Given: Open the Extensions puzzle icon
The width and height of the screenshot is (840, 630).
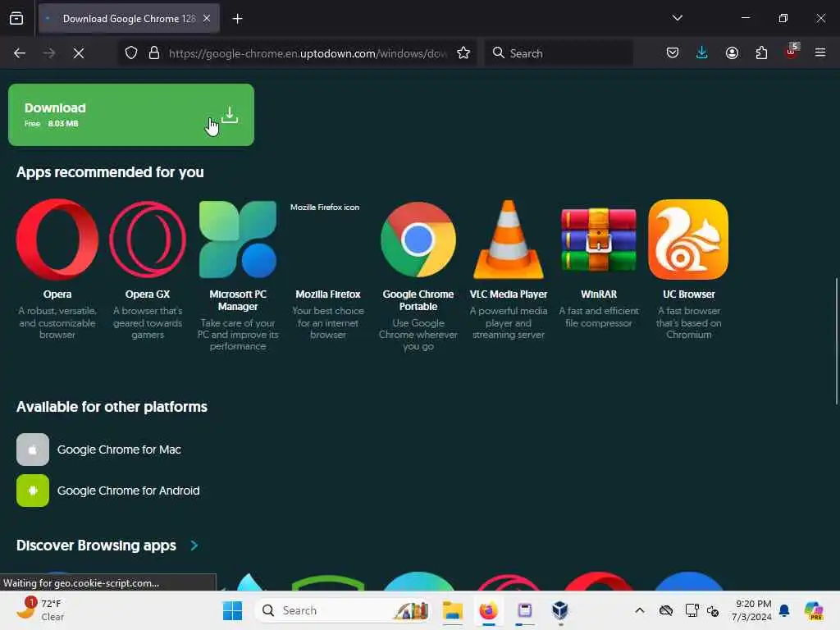Looking at the screenshot, I should [761, 52].
